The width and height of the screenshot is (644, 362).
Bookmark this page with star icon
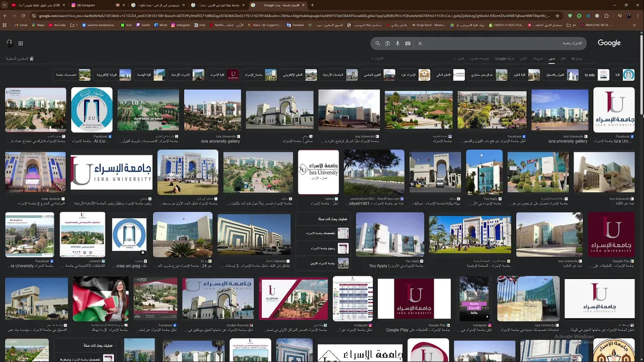click(557, 16)
